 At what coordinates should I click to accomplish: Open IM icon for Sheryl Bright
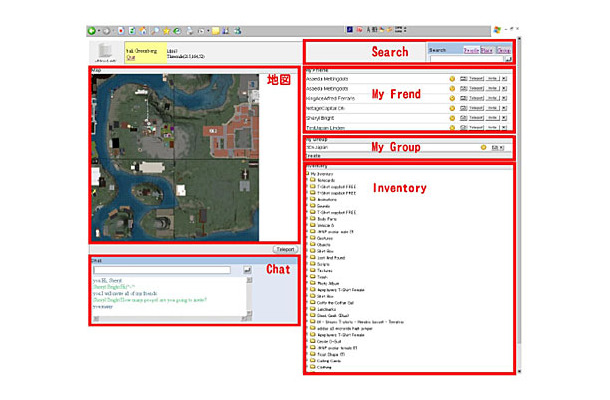point(463,118)
